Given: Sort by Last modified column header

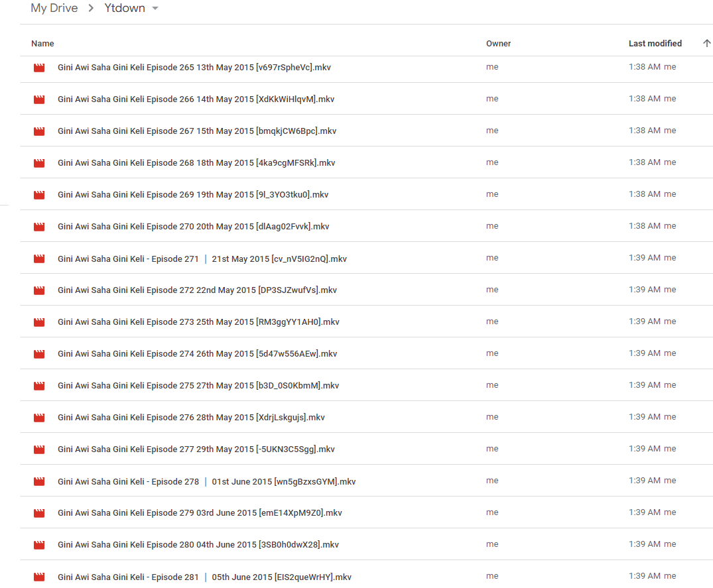Looking at the screenshot, I should point(655,44).
